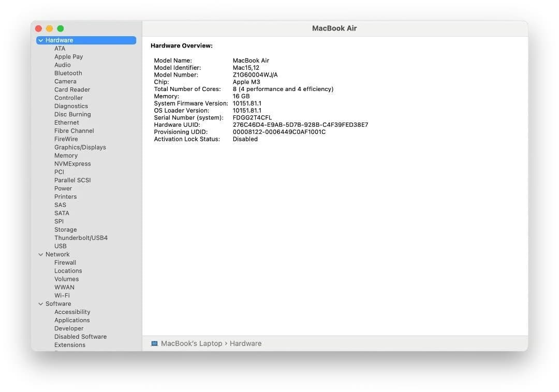Collapse the Hardware category
The image size is (559, 392).
tap(40, 40)
